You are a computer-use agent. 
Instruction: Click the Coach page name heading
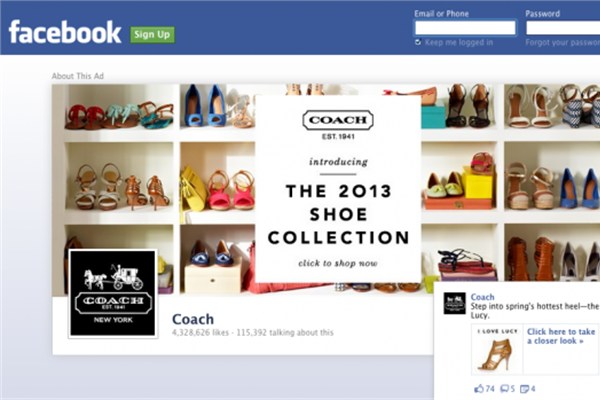pyautogui.click(x=193, y=319)
